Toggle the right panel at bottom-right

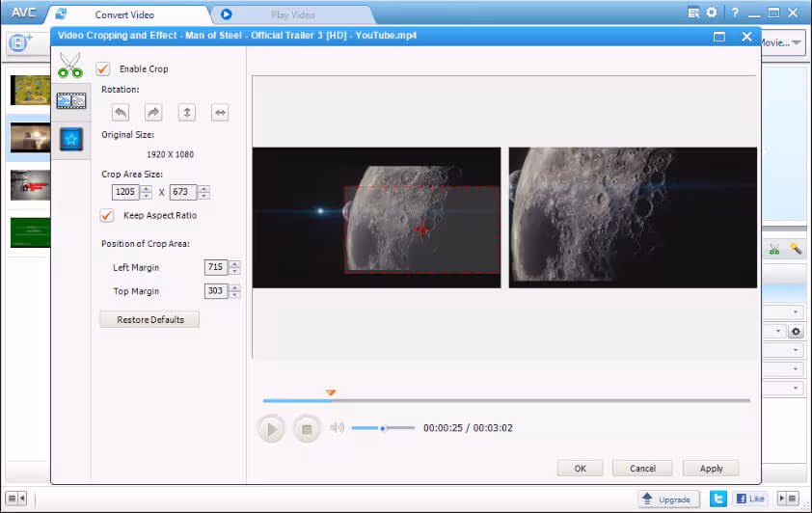pos(788,499)
